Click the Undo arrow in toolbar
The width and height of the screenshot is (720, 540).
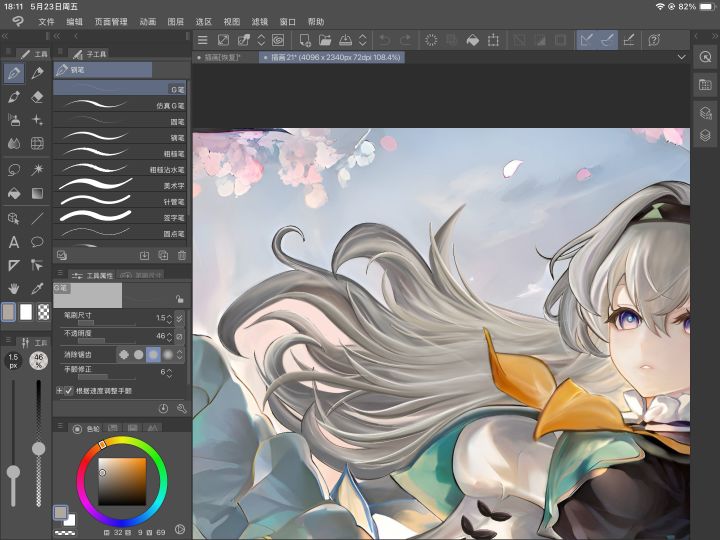385,40
